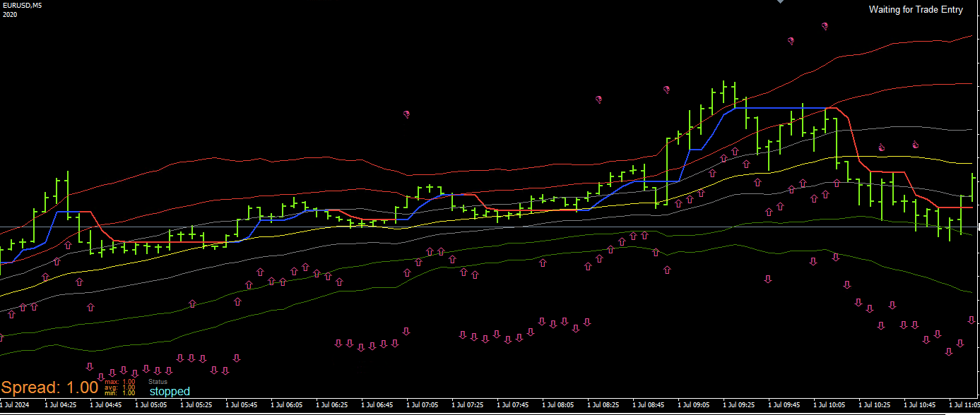The image size is (980, 415).
Task: Select the 1 Jul 07:05 time label
Action: pos(423,406)
